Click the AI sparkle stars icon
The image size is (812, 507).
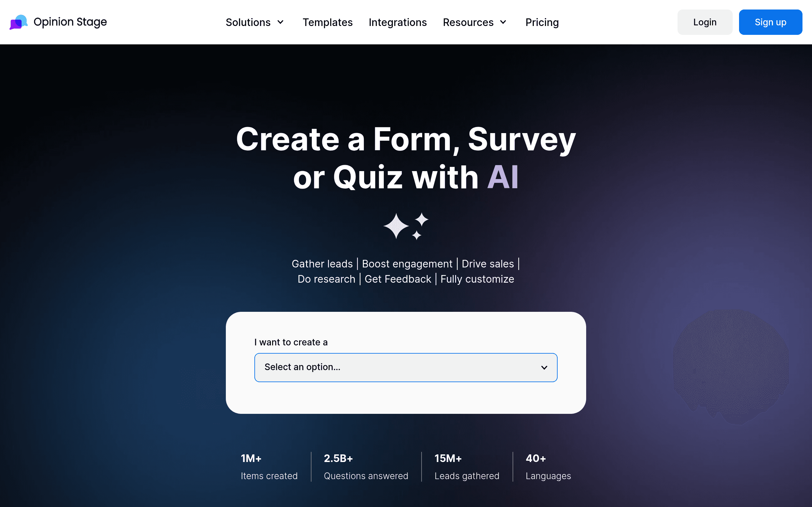(406, 226)
